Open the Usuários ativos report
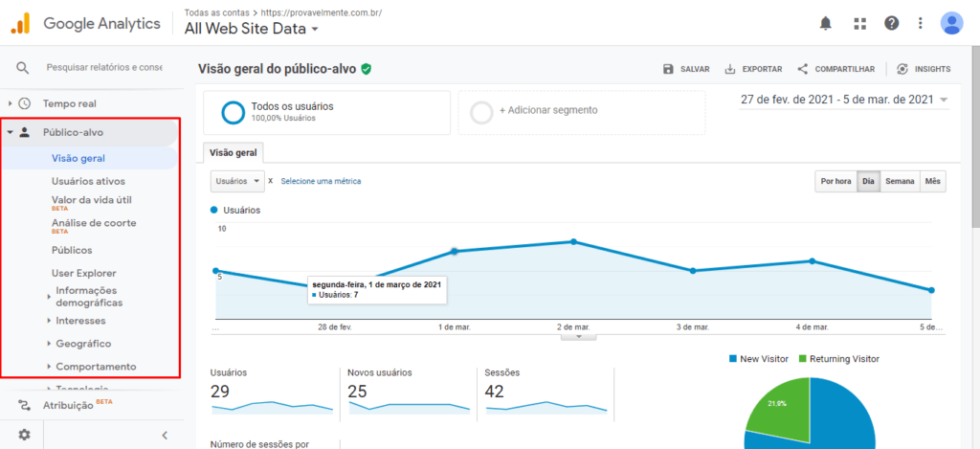The image size is (980, 449). click(88, 181)
